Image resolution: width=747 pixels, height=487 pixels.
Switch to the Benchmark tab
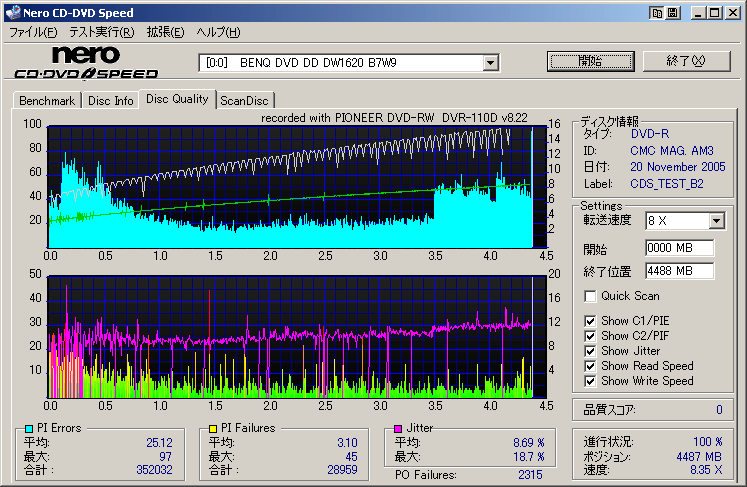coord(47,101)
